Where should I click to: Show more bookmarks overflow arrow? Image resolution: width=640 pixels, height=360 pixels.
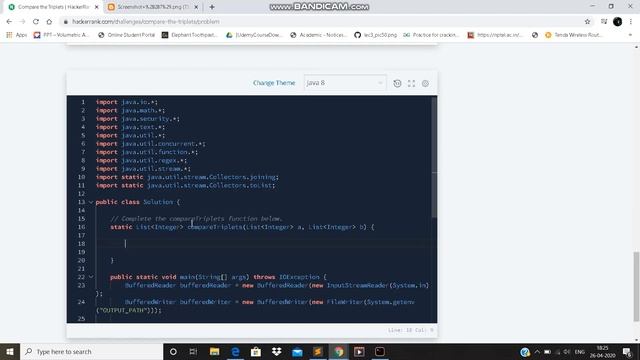point(630,35)
